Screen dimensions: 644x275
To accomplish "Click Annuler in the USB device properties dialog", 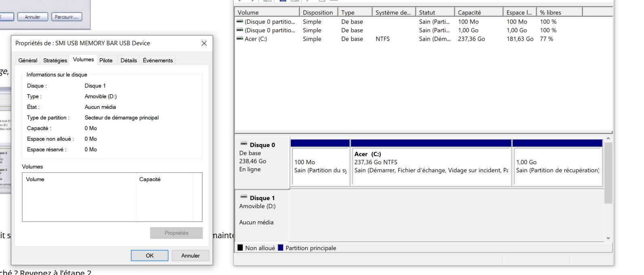I will (x=190, y=256).
